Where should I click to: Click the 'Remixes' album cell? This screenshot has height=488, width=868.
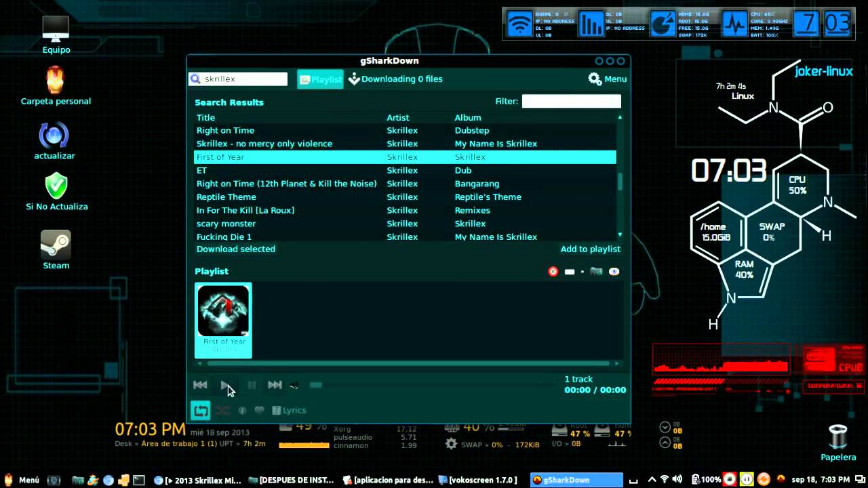472,210
